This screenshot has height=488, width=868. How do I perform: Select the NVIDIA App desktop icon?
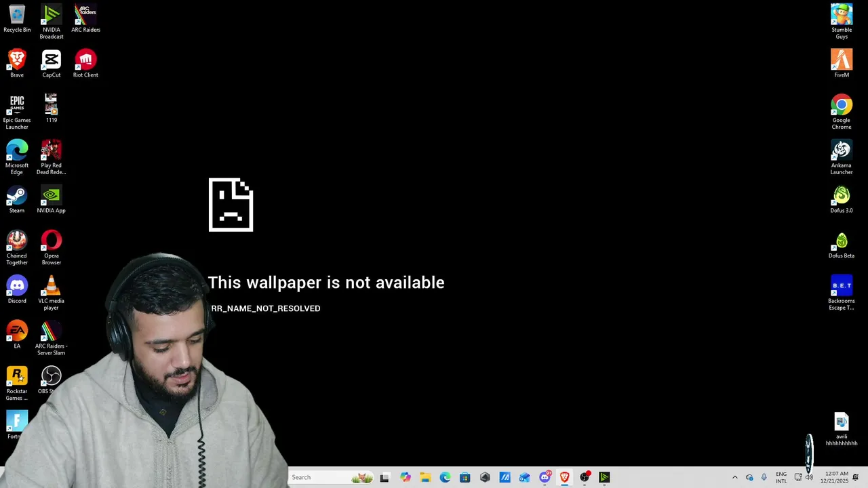click(51, 199)
